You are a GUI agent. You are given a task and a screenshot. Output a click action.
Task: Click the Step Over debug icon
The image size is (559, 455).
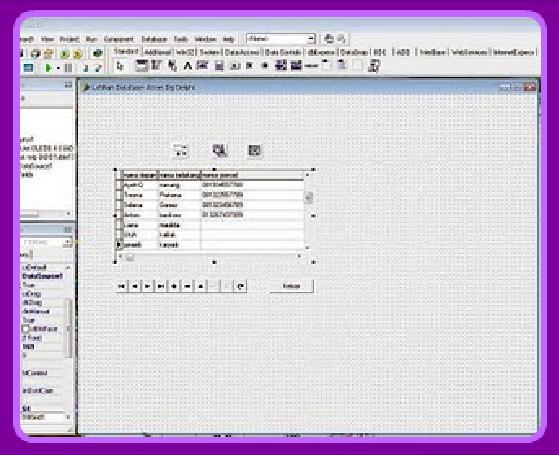pyautogui.click(x=98, y=68)
